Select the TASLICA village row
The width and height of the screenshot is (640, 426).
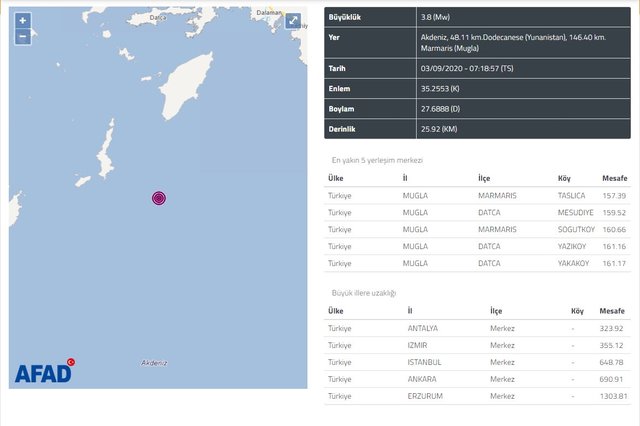pyautogui.click(x=473, y=195)
